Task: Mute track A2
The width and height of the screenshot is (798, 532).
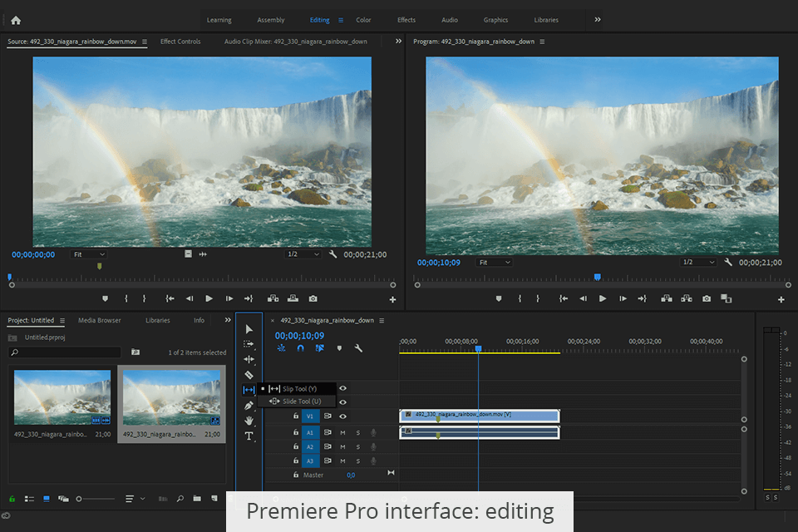Action: click(342, 447)
